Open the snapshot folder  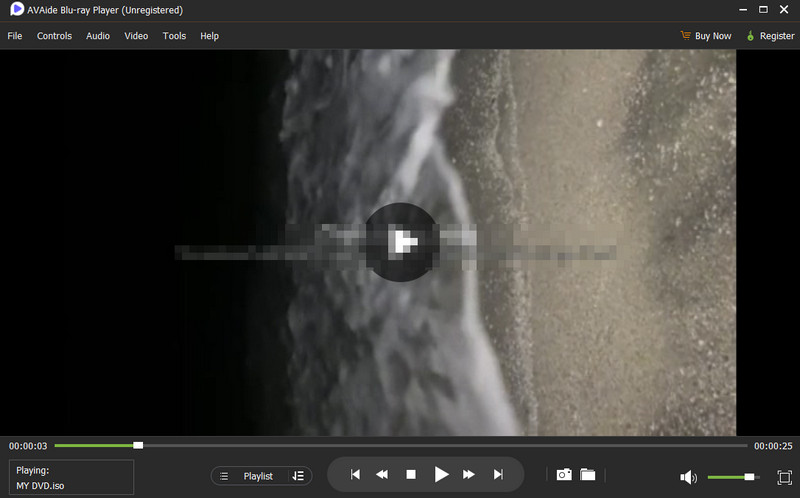pyautogui.click(x=588, y=475)
